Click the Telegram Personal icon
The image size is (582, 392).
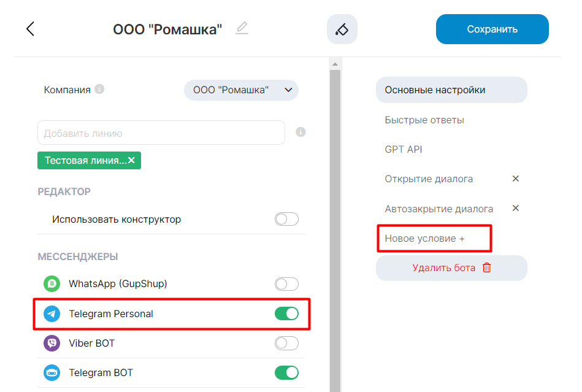tap(52, 313)
